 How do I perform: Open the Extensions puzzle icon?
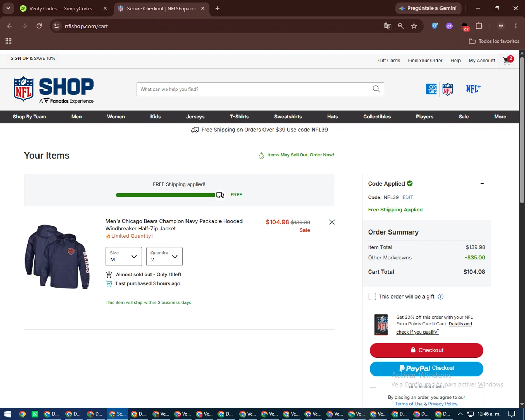(479, 26)
